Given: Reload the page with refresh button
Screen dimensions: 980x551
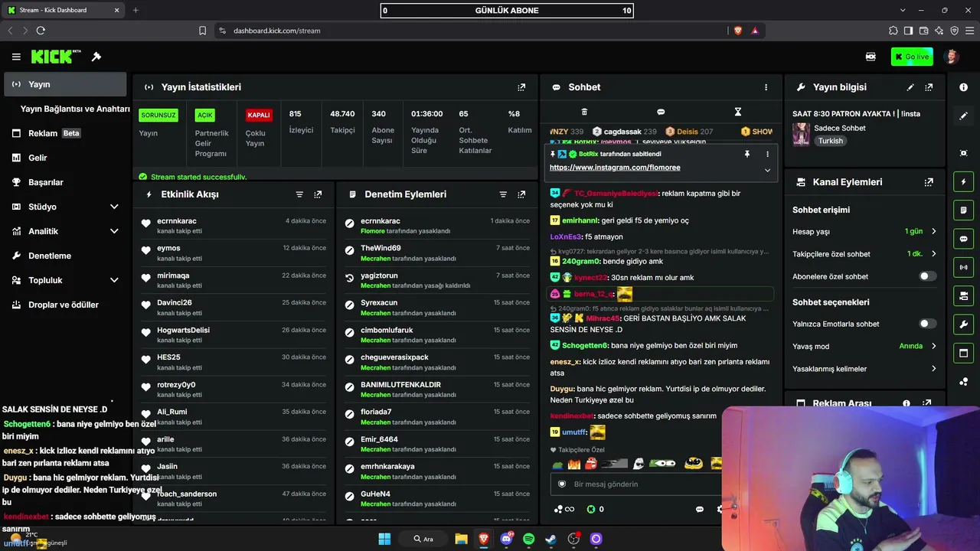Looking at the screenshot, I should (x=41, y=31).
